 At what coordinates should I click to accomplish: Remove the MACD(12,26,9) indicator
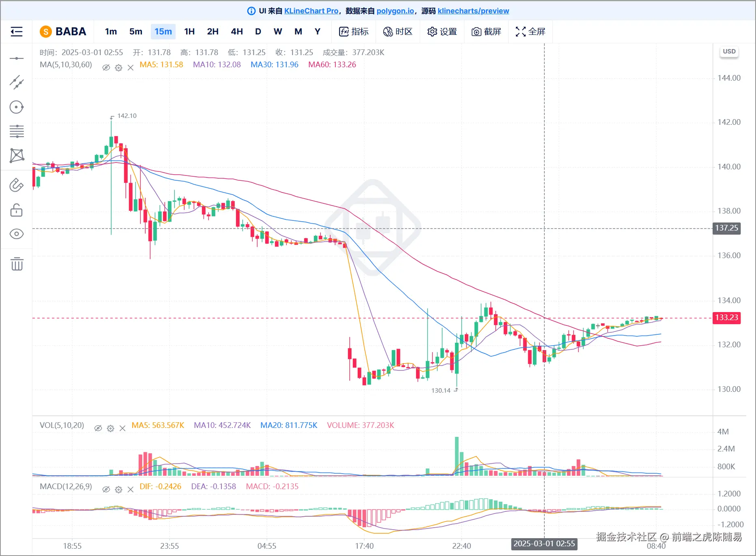[131, 490]
